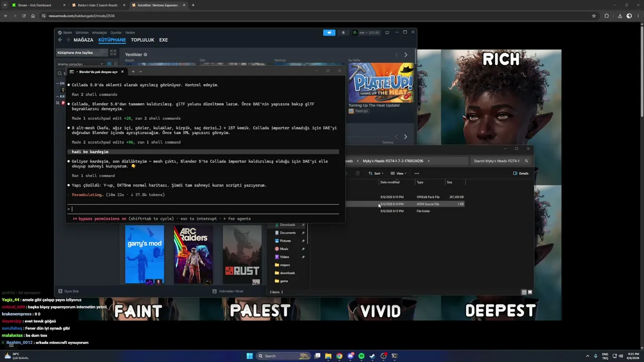644x362 pixels.
Task: Open the browser home page icon
Action: pos(33,16)
